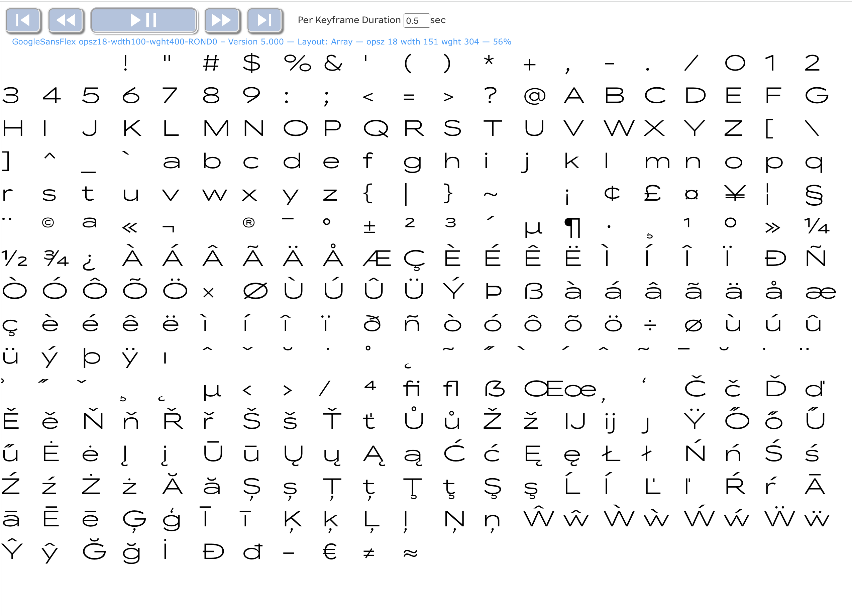Click the '$' dollar glyph
852x616 pixels.
tap(251, 63)
